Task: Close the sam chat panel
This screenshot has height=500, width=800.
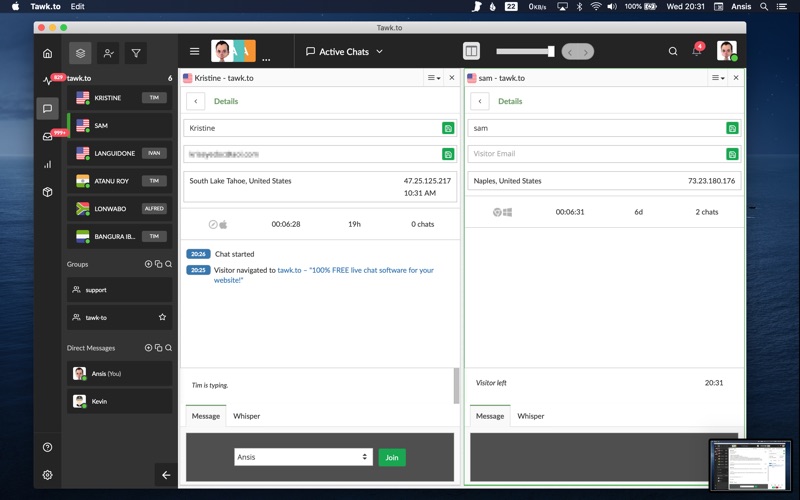Action: (736, 78)
